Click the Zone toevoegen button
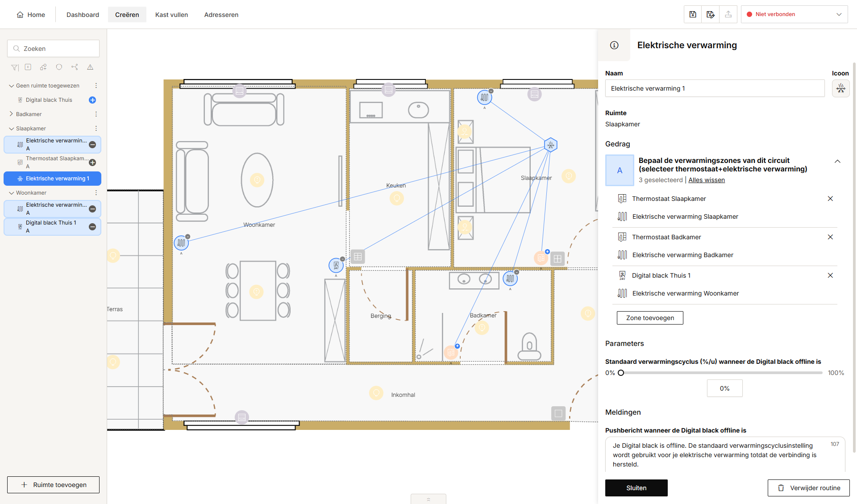The image size is (857, 504). [x=650, y=318]
